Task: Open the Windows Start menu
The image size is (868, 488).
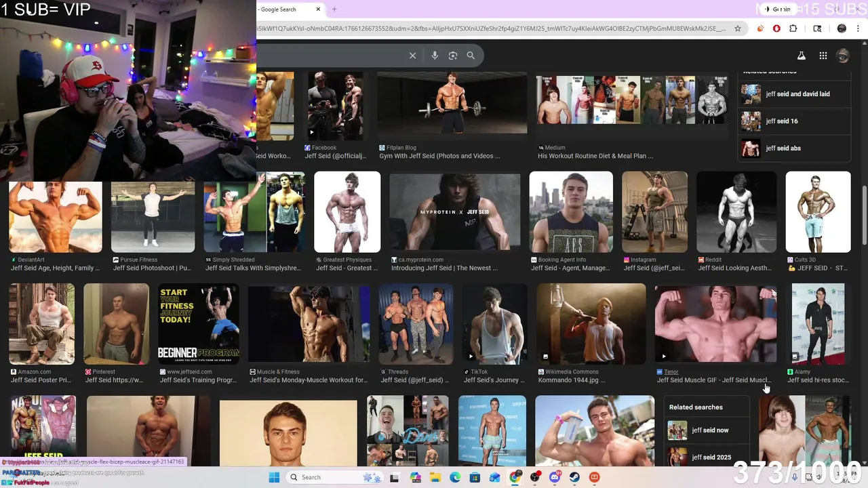Action: 274,477
